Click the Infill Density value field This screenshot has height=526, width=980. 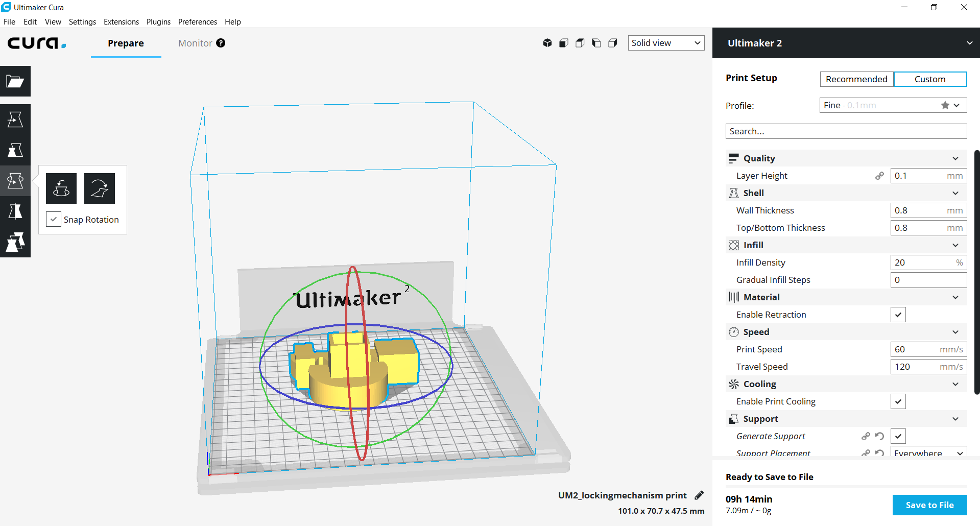[x=928, y=262]
